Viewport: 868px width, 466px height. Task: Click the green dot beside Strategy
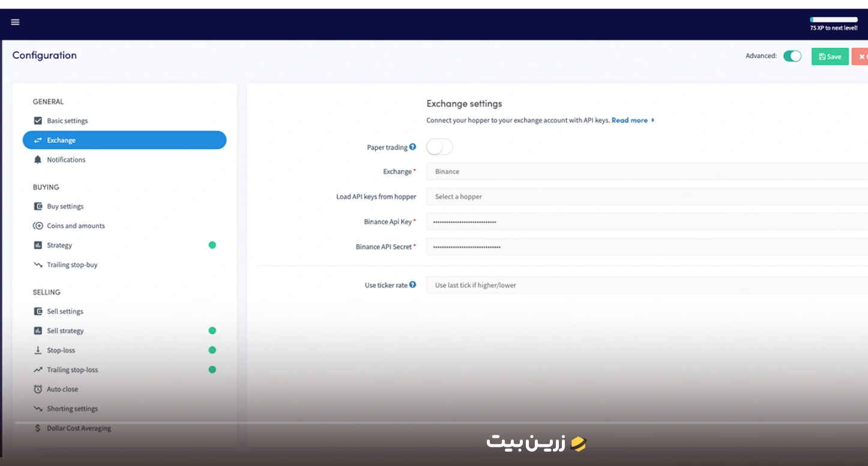tap(212, 245)
